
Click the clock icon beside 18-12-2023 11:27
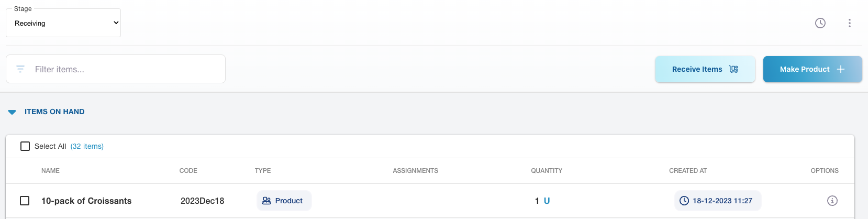(x=684, y=201)
